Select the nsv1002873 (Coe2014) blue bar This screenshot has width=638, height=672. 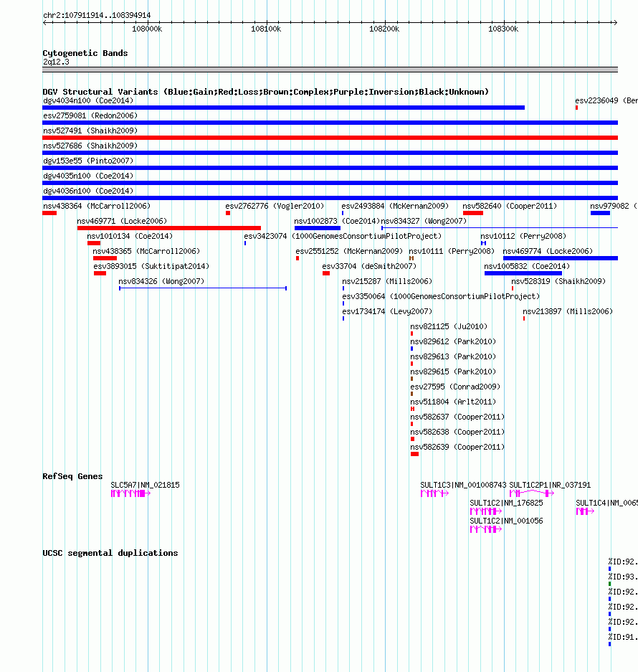point(318,228)
